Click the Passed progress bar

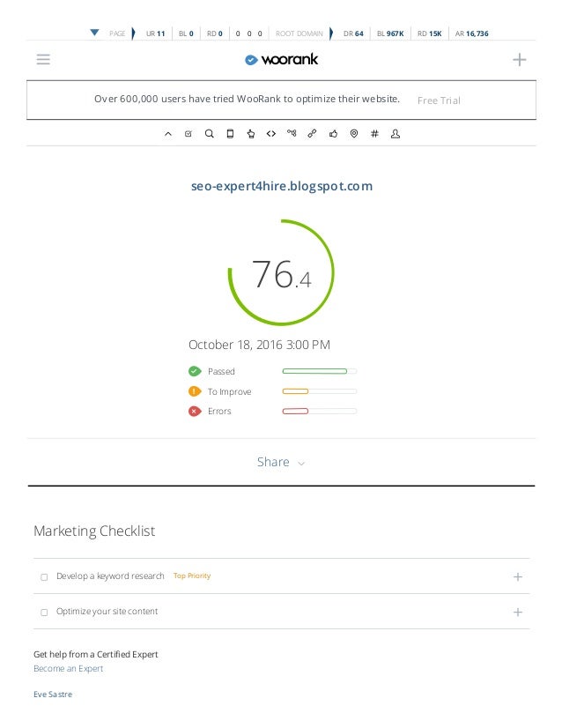click(319, 371)
